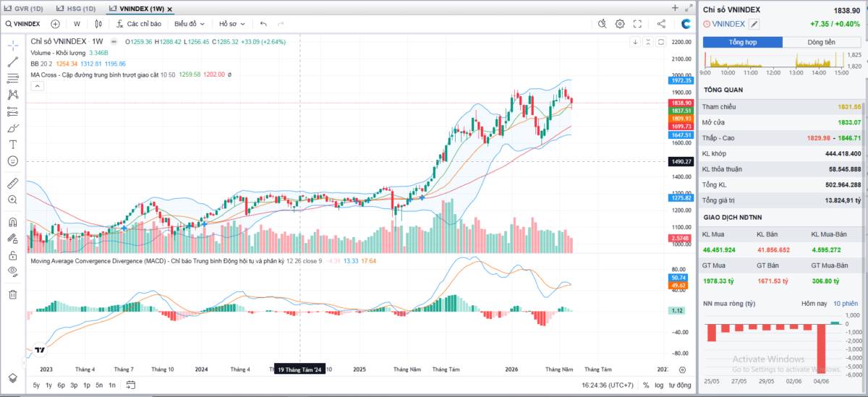Viewport: 868px width, 397px height.
Task: Select the Hôm nay net-buy view
Action: (814, 303)
